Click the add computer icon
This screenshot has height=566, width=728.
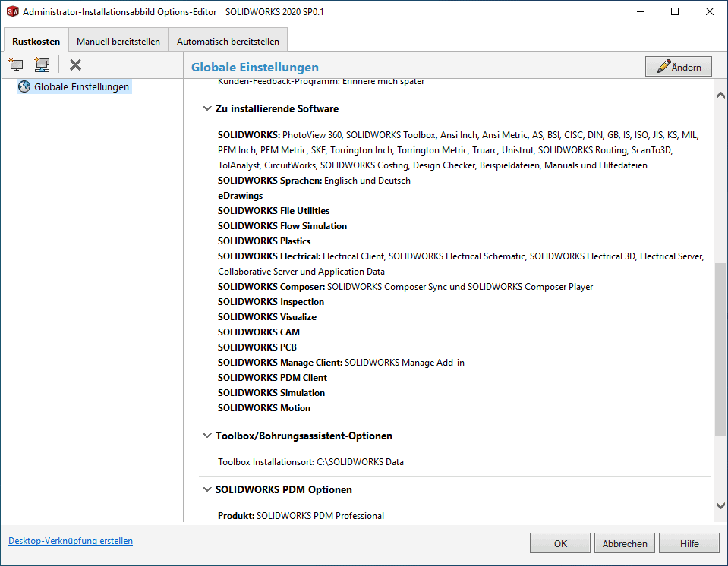16,65
